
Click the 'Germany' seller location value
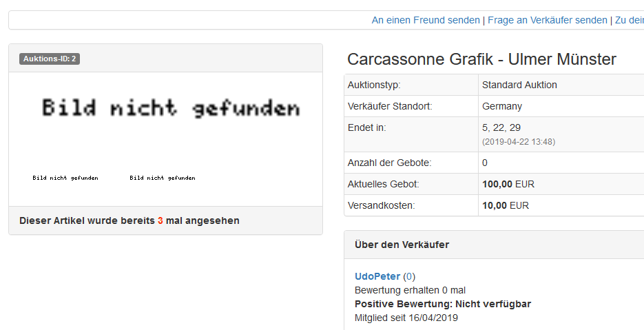pos(502,106)
